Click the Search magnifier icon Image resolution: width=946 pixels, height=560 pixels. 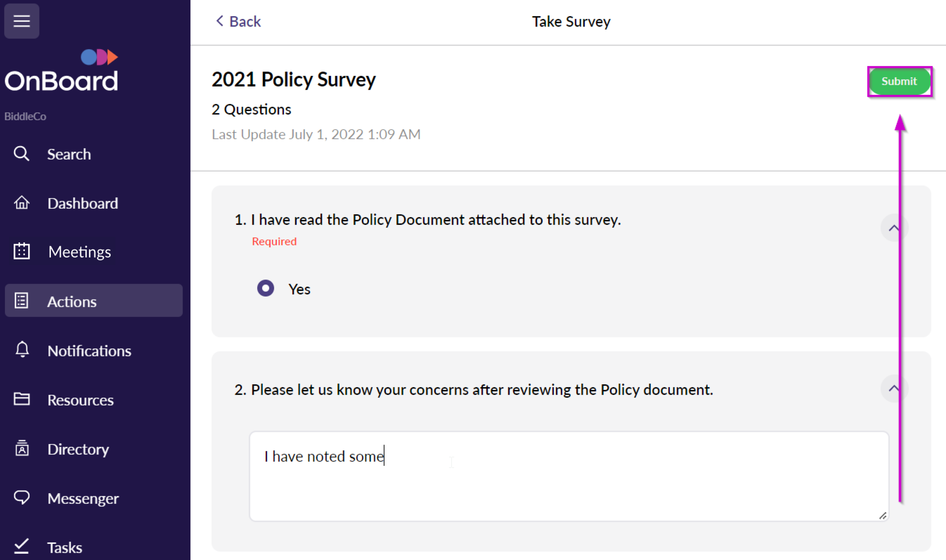pos(21,154)
